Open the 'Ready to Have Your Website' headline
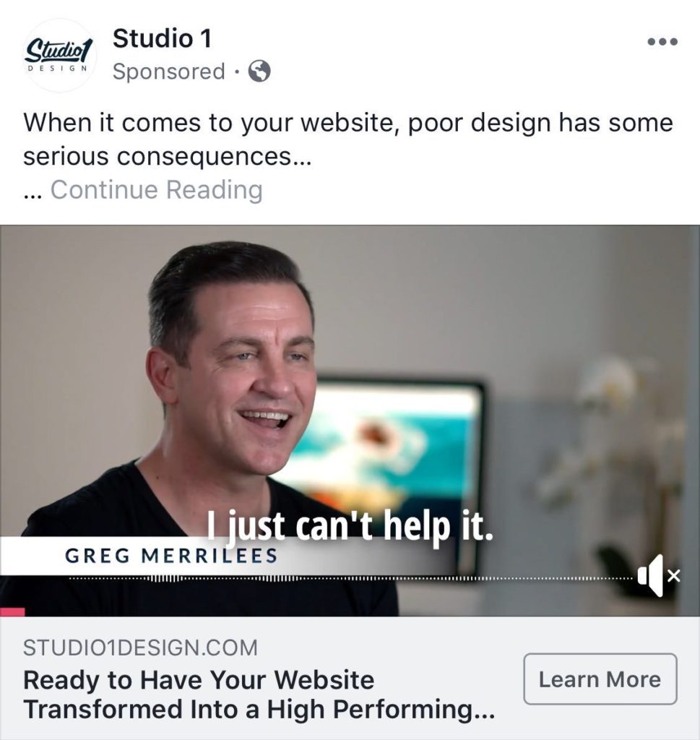 click(x=259, y=694)
